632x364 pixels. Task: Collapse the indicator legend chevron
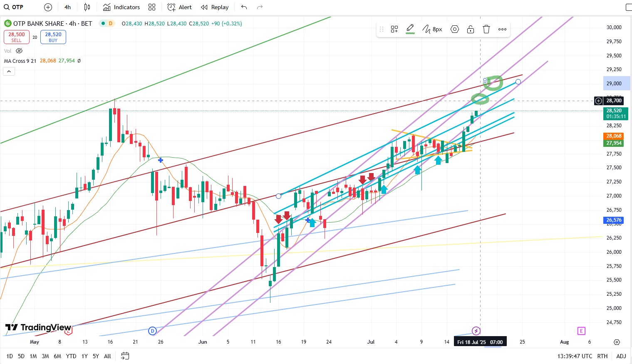(x=9, y=72)
